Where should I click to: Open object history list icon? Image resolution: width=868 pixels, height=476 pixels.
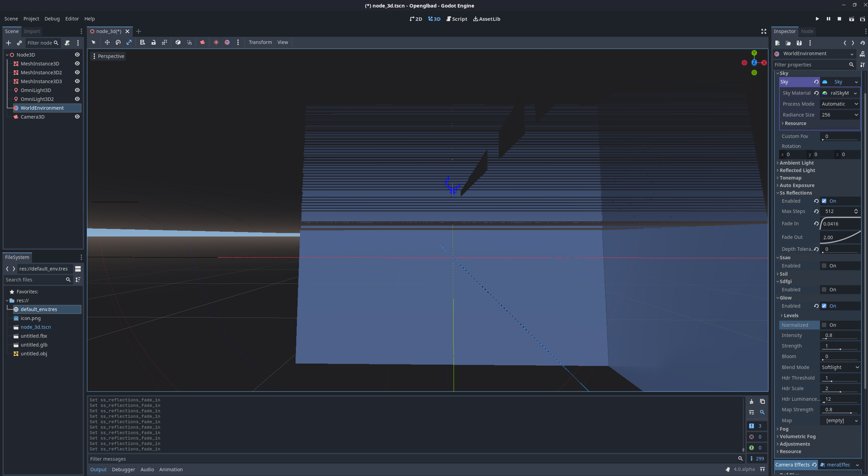pos(863,43)
